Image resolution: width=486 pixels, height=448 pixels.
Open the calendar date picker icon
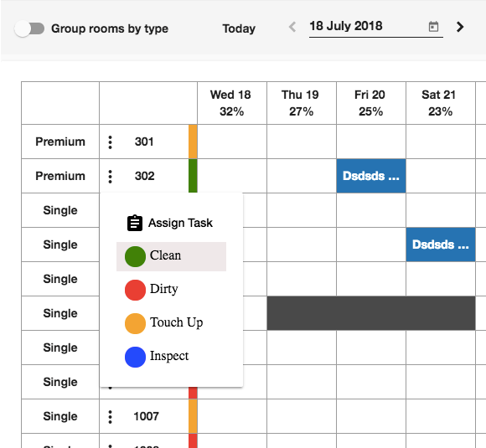433,27
